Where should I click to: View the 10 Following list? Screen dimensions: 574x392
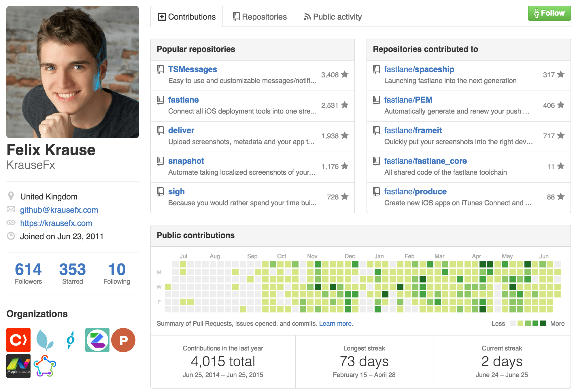click(x=117, y=273)
